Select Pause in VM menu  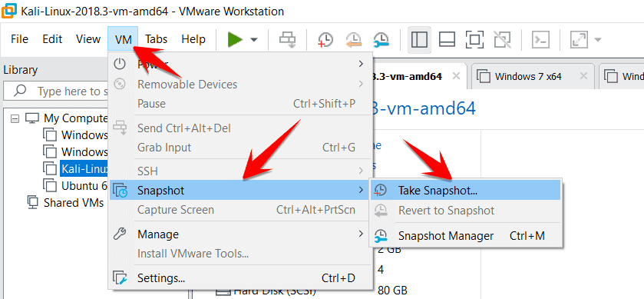point(240,104)
